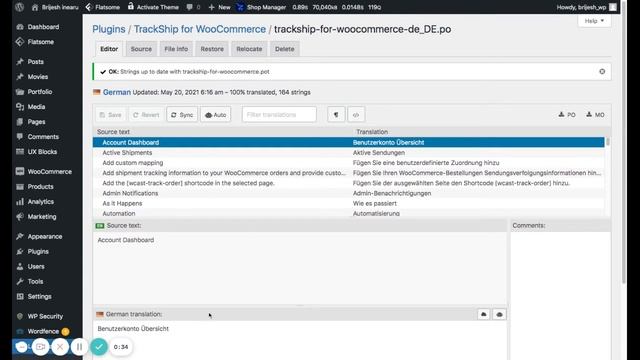Open the New content dropdown in admin bar

[219, 7]
